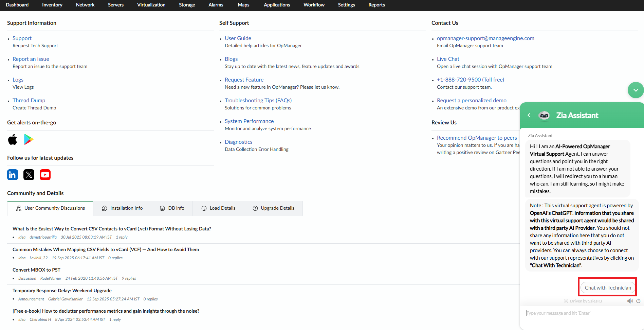Open the Convert MBOX to PST discussion

click(36, 270)
